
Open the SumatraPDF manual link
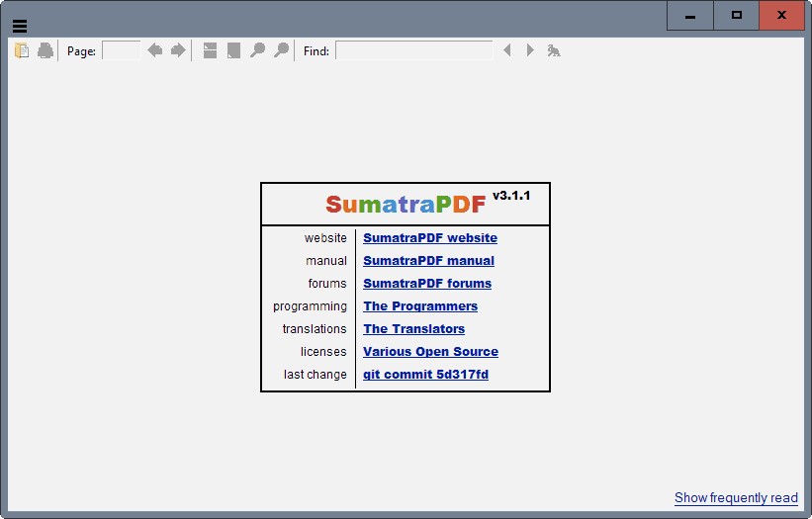click(429, 261)
